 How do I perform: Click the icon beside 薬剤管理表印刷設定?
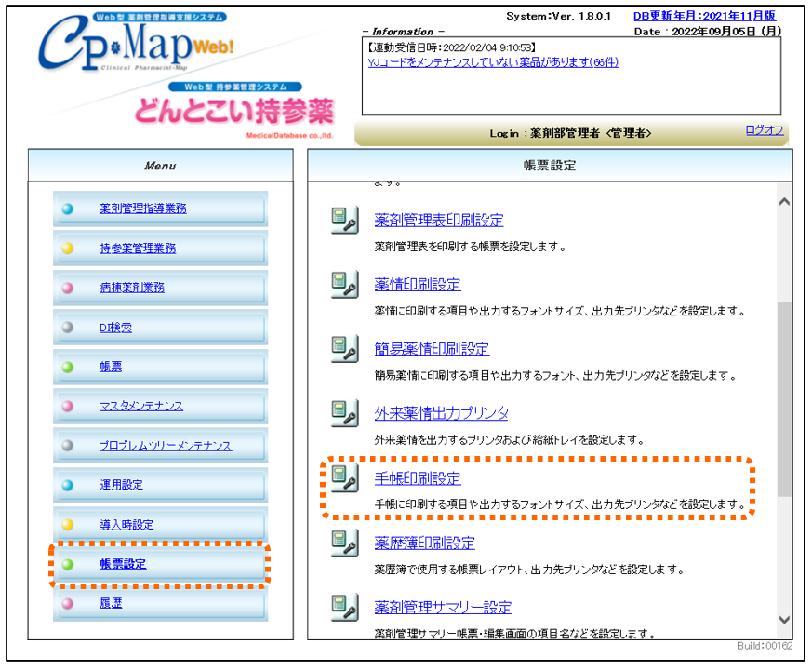[x=345, y=221]
